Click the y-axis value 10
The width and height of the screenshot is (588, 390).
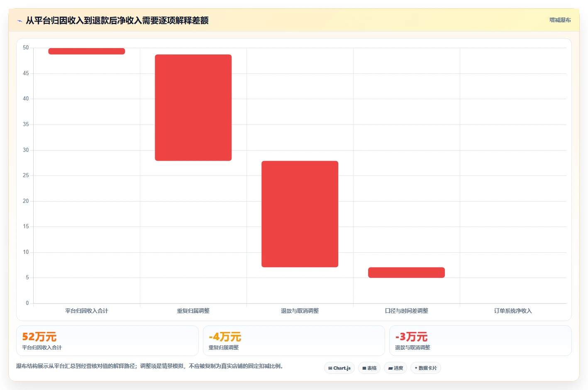pos(26,252)
